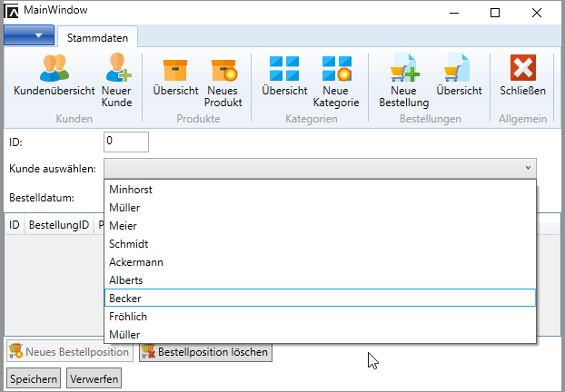Collapse the Kunde auswählen combo box arrow
This screenshot has height=392, width=565.
528,168
